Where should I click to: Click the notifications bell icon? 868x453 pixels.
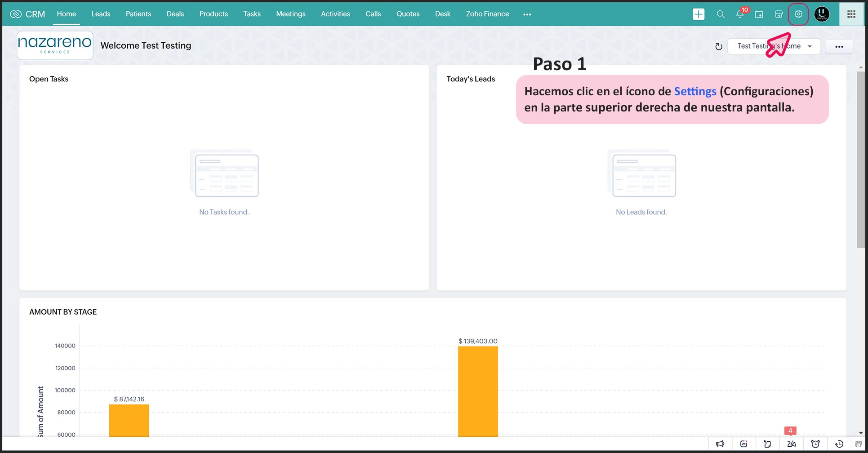click(739, 14)
